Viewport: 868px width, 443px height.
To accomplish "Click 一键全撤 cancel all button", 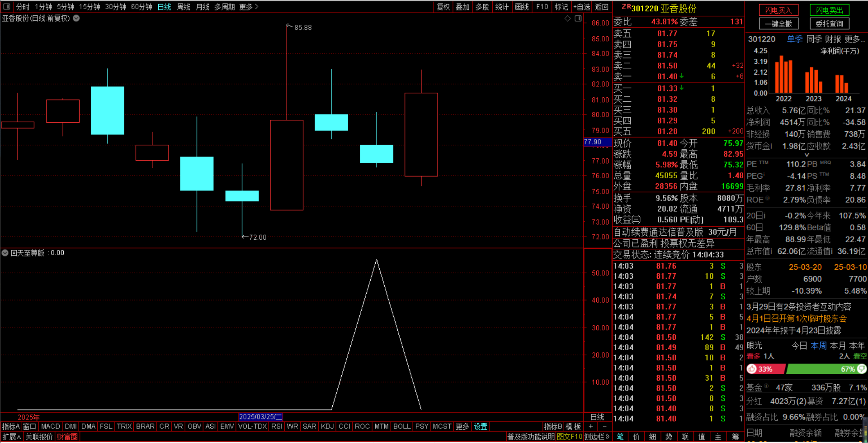I will tap(778, 24).
